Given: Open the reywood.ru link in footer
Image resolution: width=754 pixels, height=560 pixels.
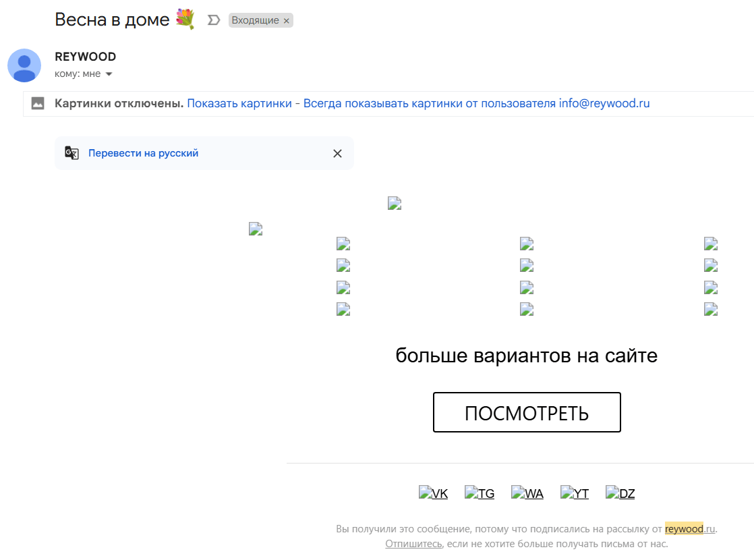Looking at the screenshot, I should coord(690,529).
